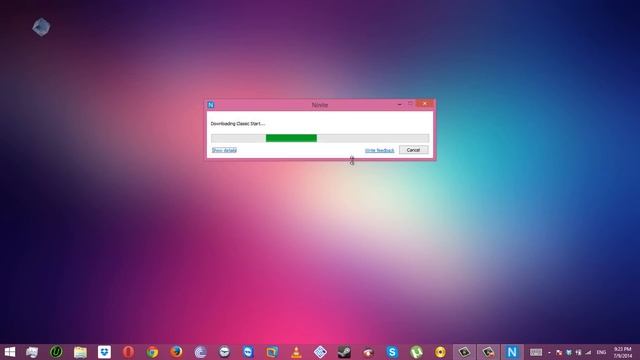Open File Explorer from the taskbar
This screenshot has width=640, height=360.
pos(80,352)
